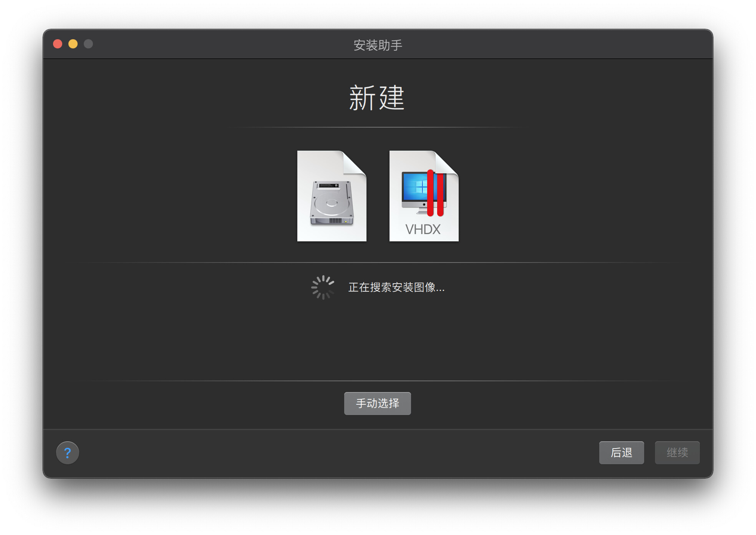Go back with the 后退 button
756x535 pixels.
(x=622, y=453)
